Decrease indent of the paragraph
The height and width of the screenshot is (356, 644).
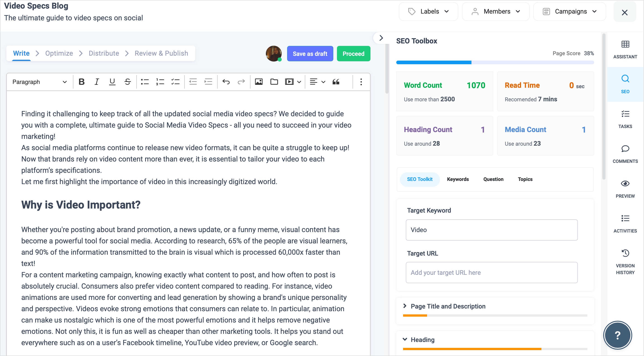(x=193, y=82)
